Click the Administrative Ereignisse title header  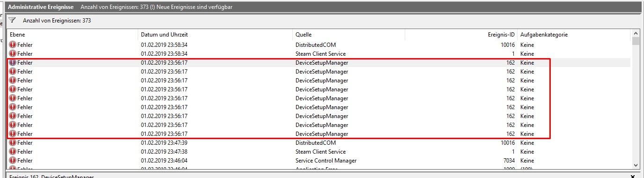(41, 7)
